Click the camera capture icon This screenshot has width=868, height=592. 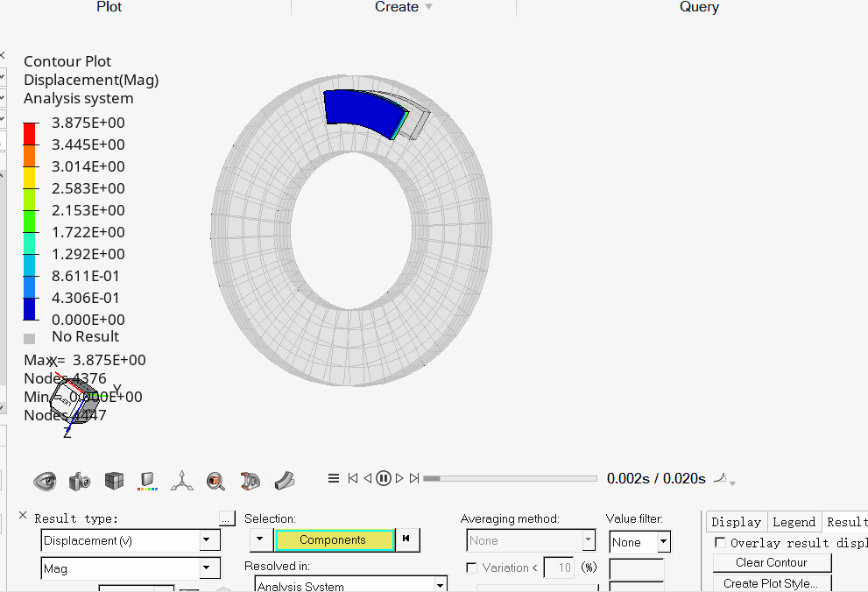tap(80, 480)
